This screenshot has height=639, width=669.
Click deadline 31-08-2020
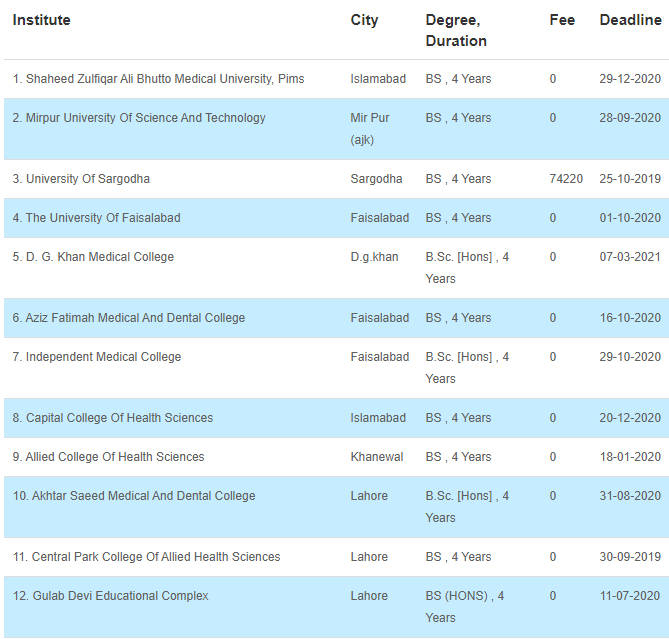pyautogui.click(x=630, y=496)
